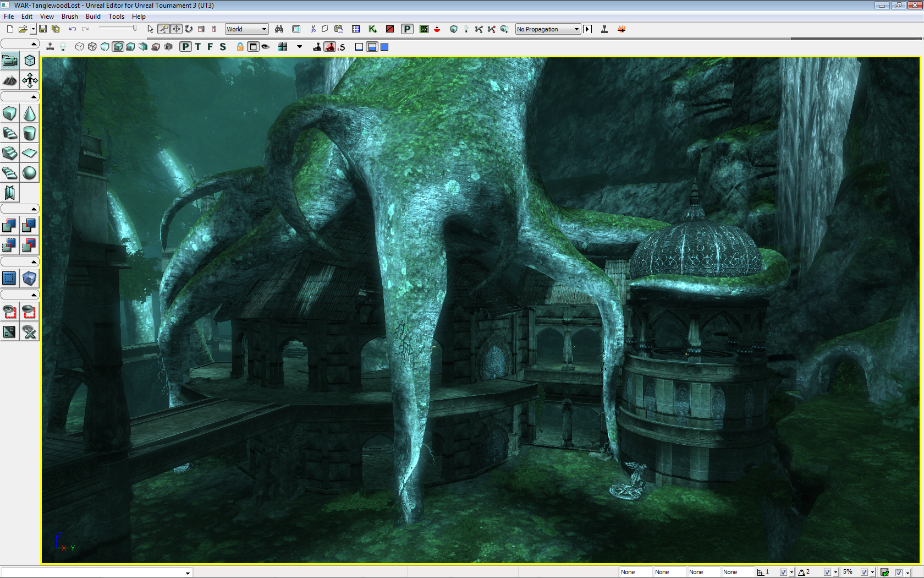Expand drag grid size dropdown arrow

[x=791, y=572]
